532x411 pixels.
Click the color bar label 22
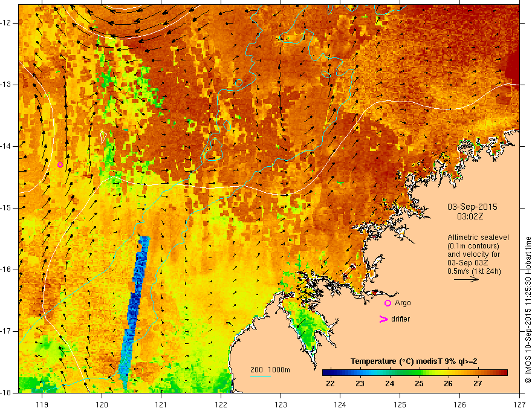(x=330, y=384)
